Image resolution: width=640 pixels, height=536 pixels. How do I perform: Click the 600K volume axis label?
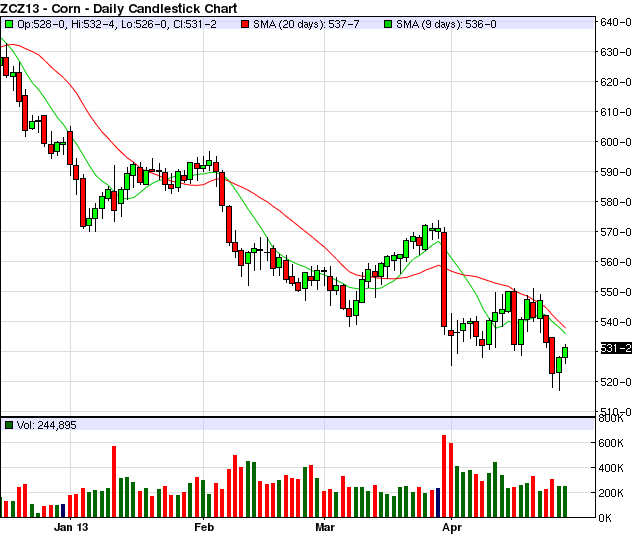coord(611,443)
